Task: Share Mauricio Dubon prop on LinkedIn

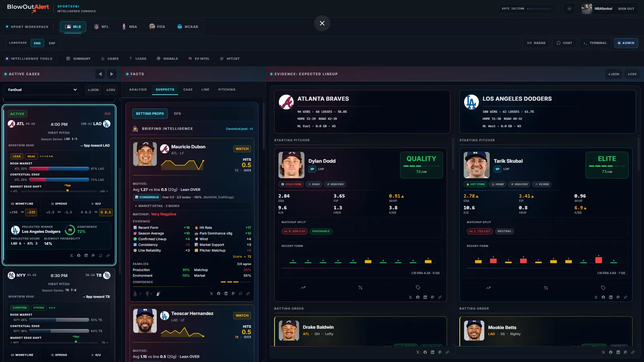Action: click(226, 294)
